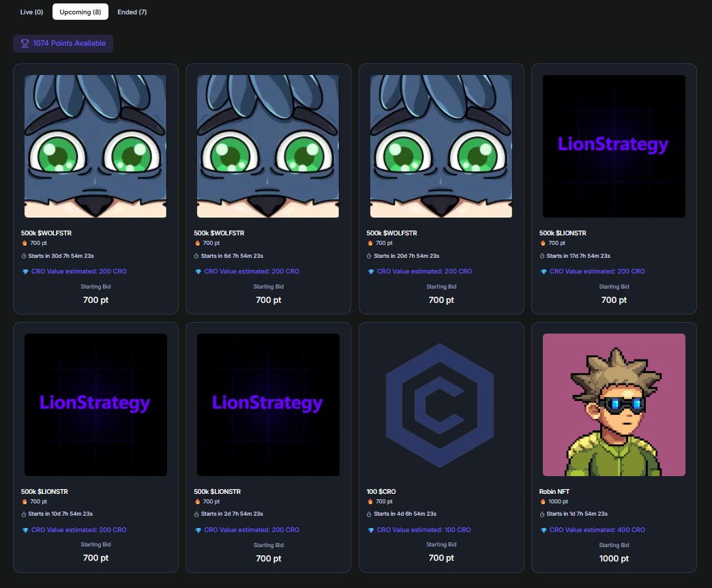This screenshot has width=712, height=588.
Task: Click the trophy icon beside available points
Action: (24, 43)
